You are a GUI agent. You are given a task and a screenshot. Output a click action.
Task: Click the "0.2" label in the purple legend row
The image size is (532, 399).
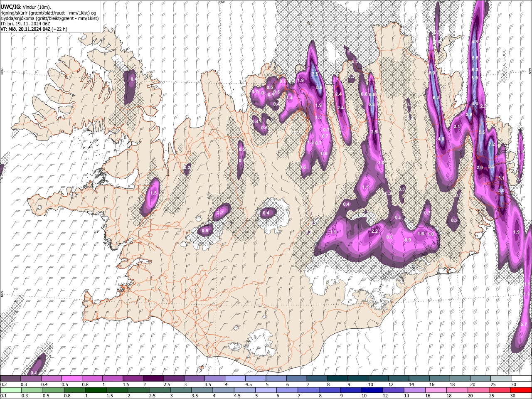3,384
